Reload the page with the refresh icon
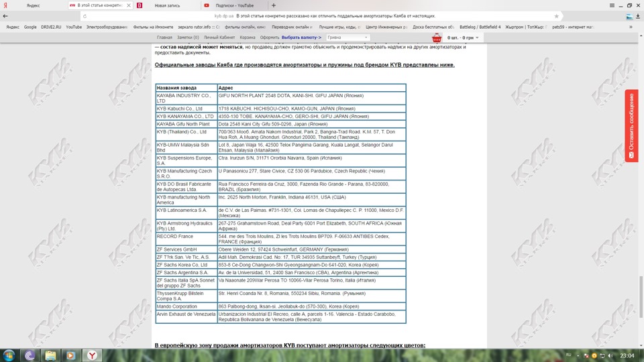644x362 pixels. (85, 16)
